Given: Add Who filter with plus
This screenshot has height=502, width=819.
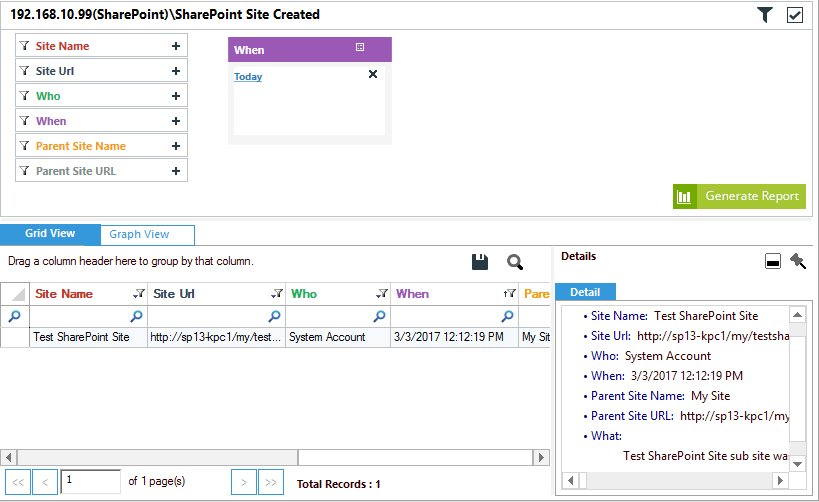Looking at the screenshot, I should [176, 96].
